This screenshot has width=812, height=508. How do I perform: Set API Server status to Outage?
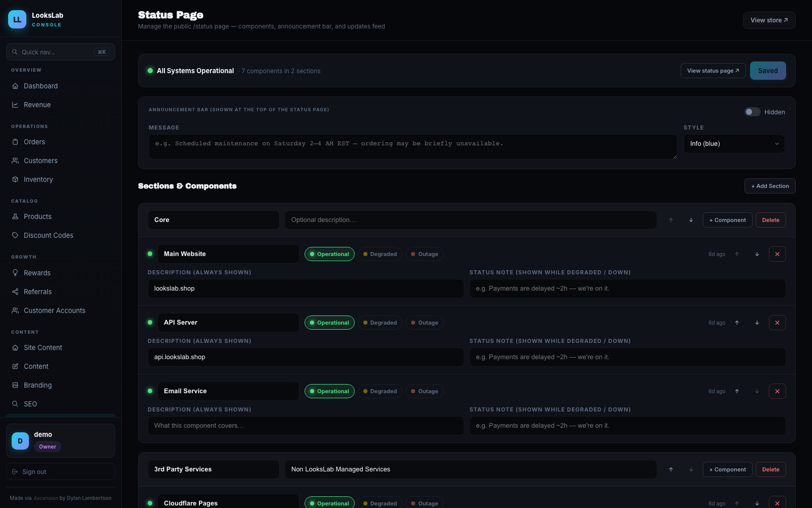click(x=425, y=323)
